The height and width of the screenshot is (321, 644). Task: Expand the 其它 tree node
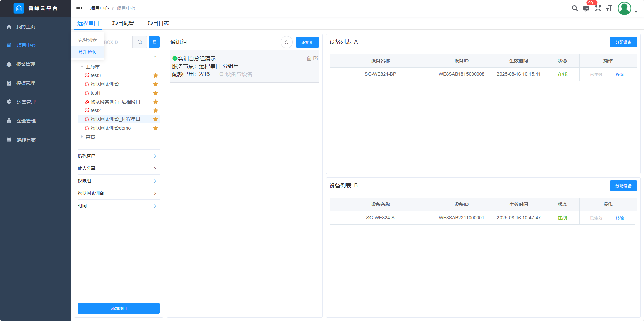tap(82, 137)
